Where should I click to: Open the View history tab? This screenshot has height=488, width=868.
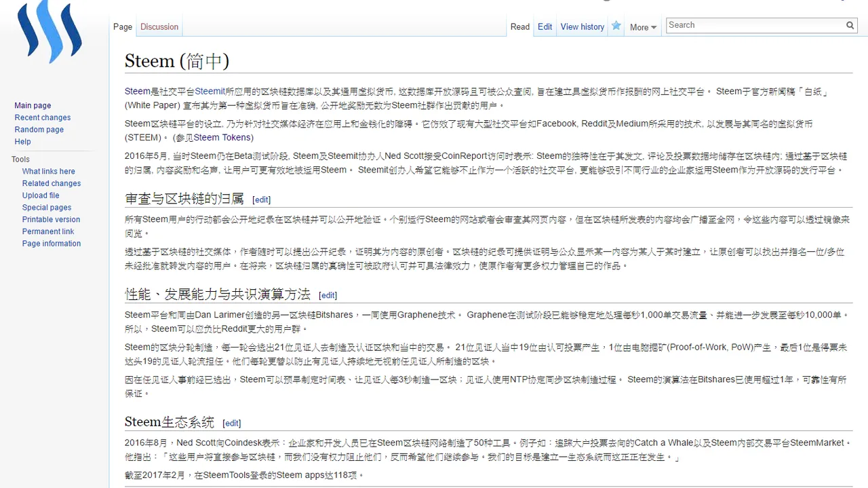point(583,27)
